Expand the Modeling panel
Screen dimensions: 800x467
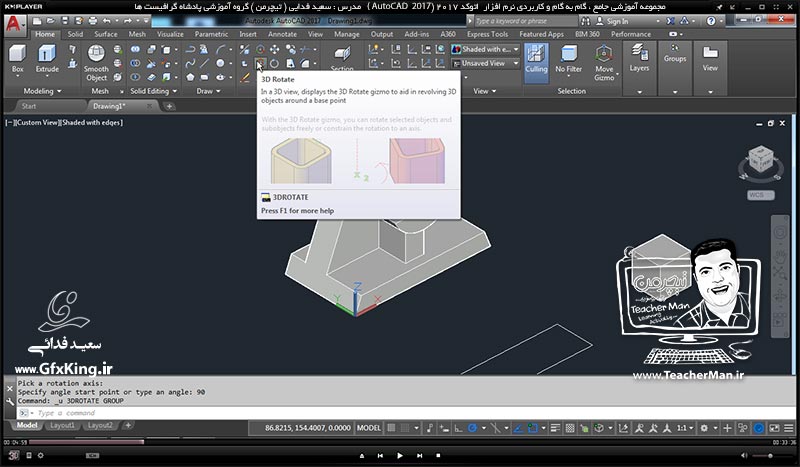tap(42, 91)
